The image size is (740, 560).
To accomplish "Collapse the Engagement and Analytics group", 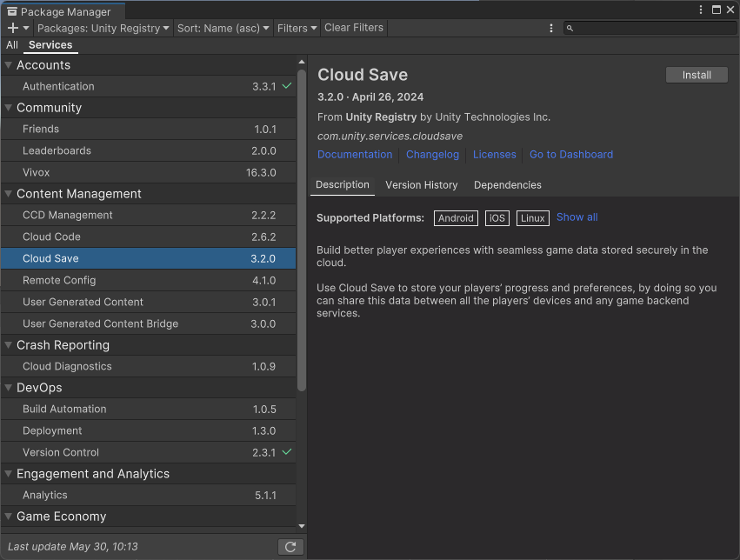I will click(8, 473).
